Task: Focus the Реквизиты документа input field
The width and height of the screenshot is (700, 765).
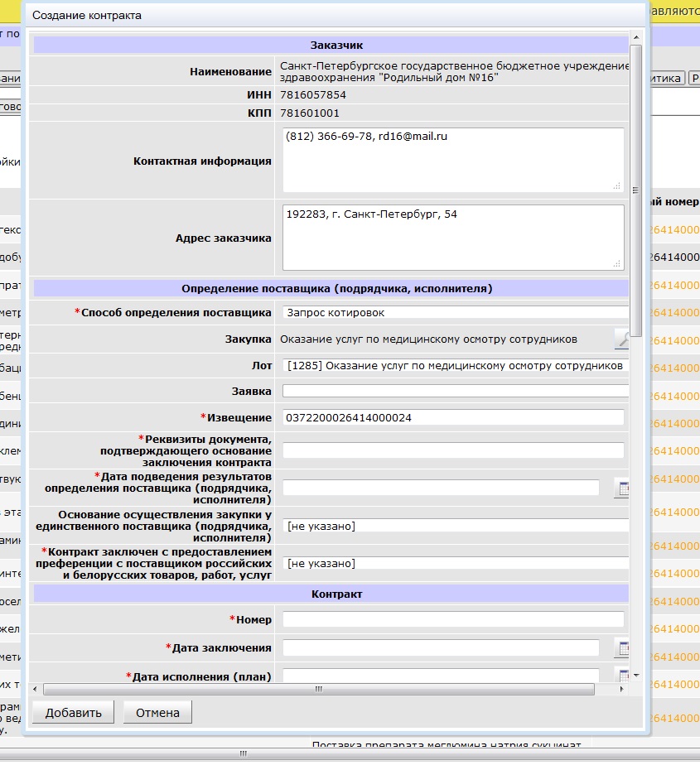Action: (x=453, y=450)
